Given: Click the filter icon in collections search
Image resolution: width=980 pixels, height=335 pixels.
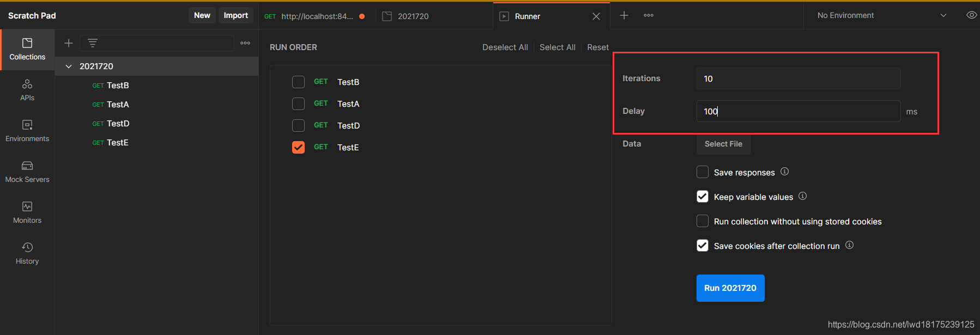Looking at the screenshot, I should pyautogui.click(x=93, y=43).
